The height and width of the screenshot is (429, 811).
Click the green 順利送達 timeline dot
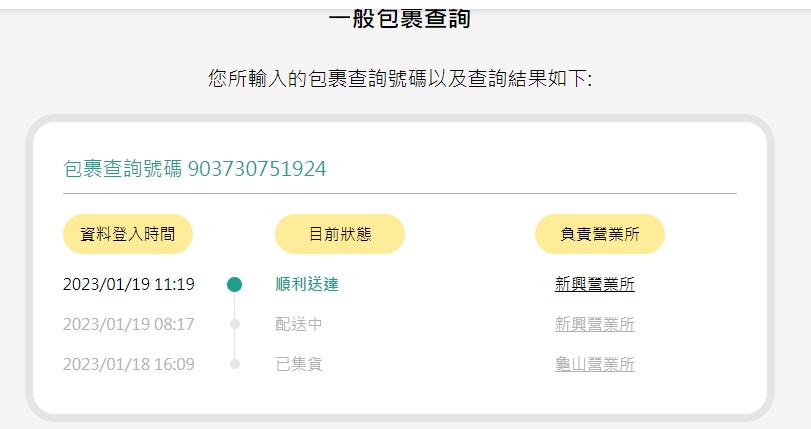coord(234,284)
